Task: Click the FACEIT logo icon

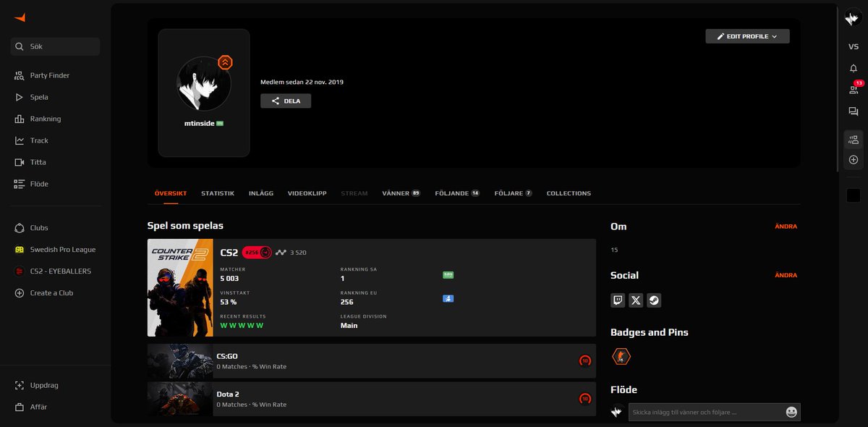Action: click(20, 18)
